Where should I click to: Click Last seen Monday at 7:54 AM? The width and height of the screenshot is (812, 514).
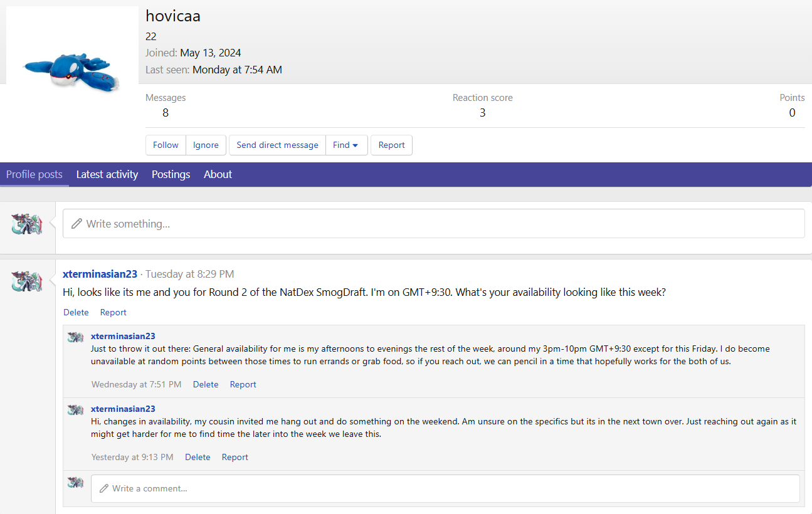[237, 70]
